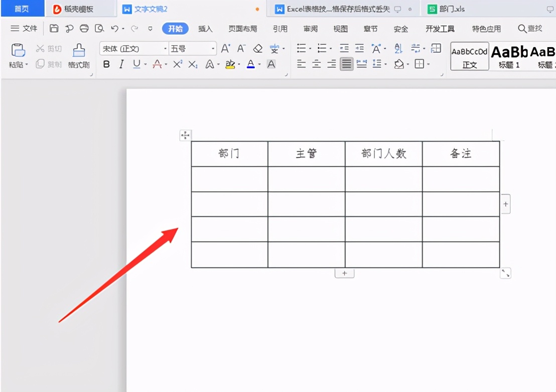This screenshot has width=556, height=392.
Task: Toggle Bold formatting
Action: 106,64
